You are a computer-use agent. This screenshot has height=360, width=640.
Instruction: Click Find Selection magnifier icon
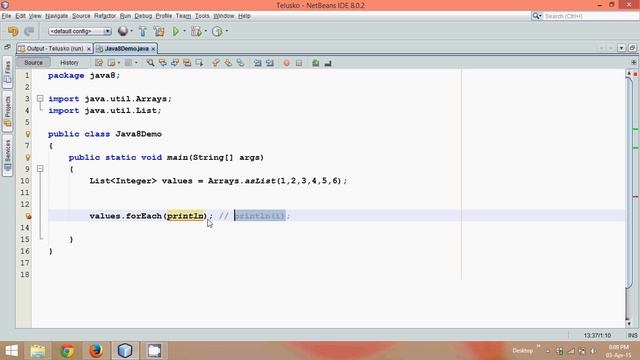pyautogui.click(x=150, y=63)
